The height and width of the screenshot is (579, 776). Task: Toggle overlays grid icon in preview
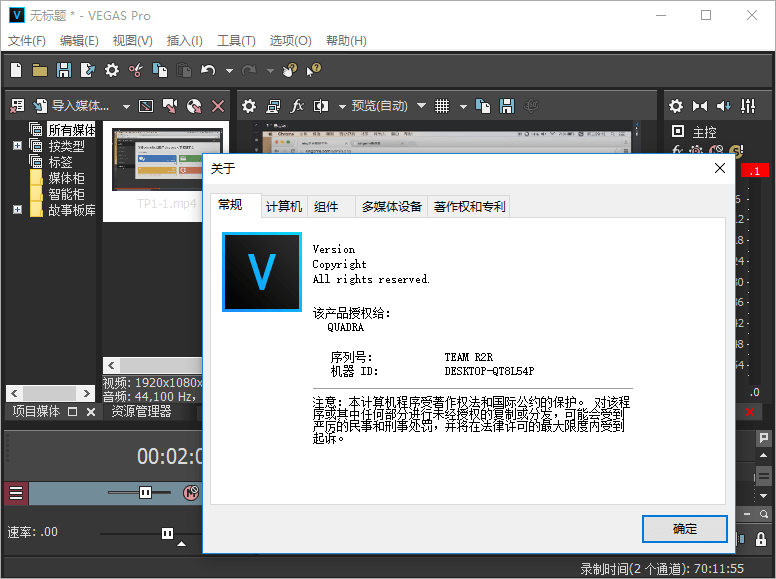point(441,105)
